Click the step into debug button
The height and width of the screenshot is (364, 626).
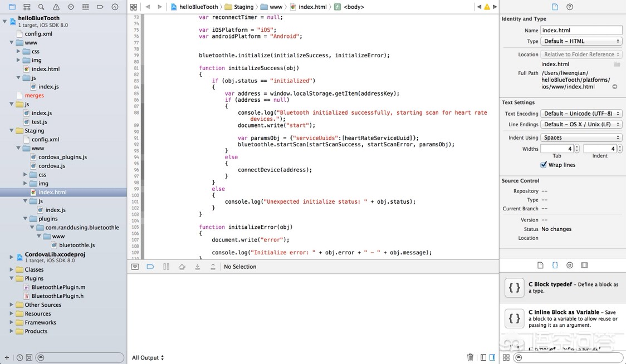pyautogui.click(x=197, y=267)
